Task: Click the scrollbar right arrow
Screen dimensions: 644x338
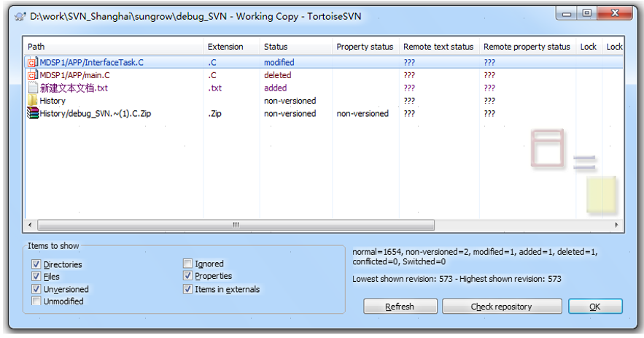Action: 616,225
